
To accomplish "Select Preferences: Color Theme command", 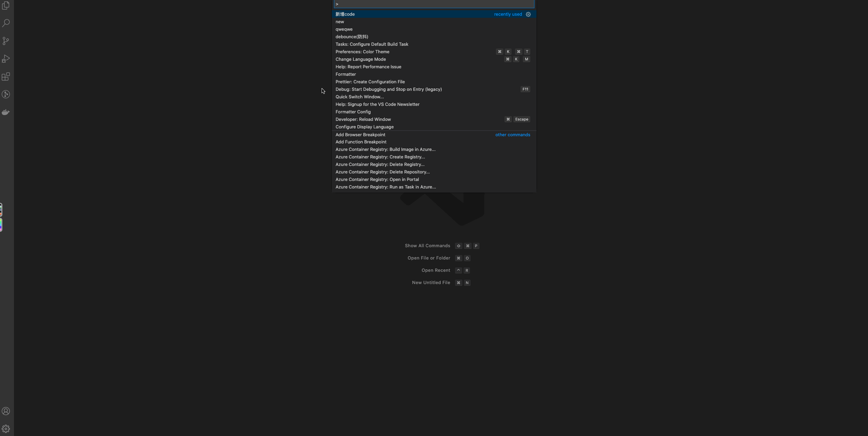I will (x=362, y=52).
